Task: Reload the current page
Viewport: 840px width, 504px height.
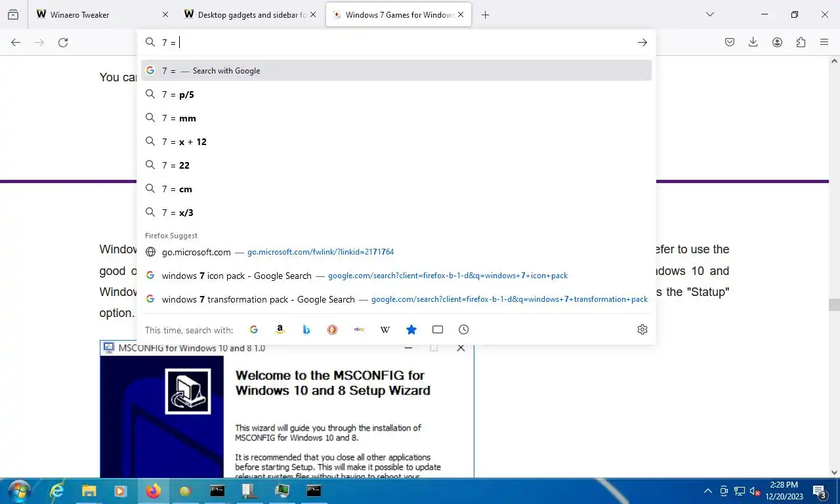Action: click(63, 42)
